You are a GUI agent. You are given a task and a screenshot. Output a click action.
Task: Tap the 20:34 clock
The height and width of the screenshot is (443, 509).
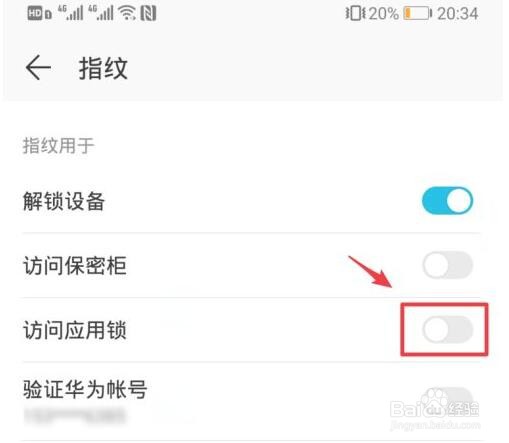(458, 14)
